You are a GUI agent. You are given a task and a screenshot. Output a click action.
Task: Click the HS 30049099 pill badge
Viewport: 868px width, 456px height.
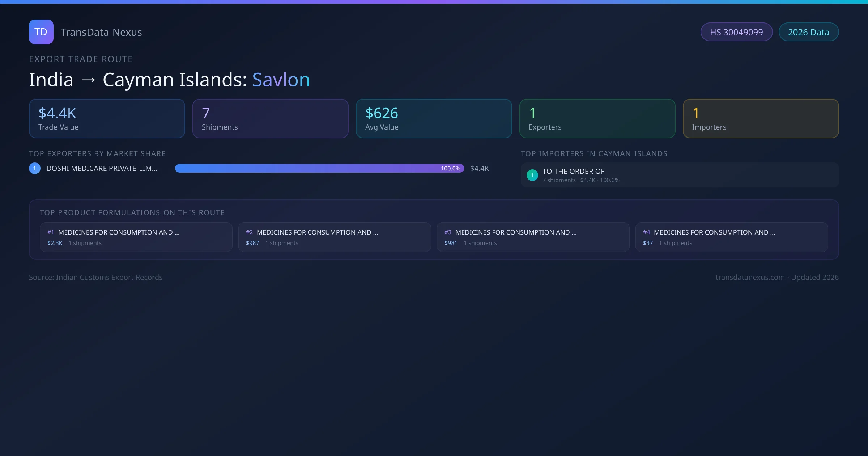736,32
